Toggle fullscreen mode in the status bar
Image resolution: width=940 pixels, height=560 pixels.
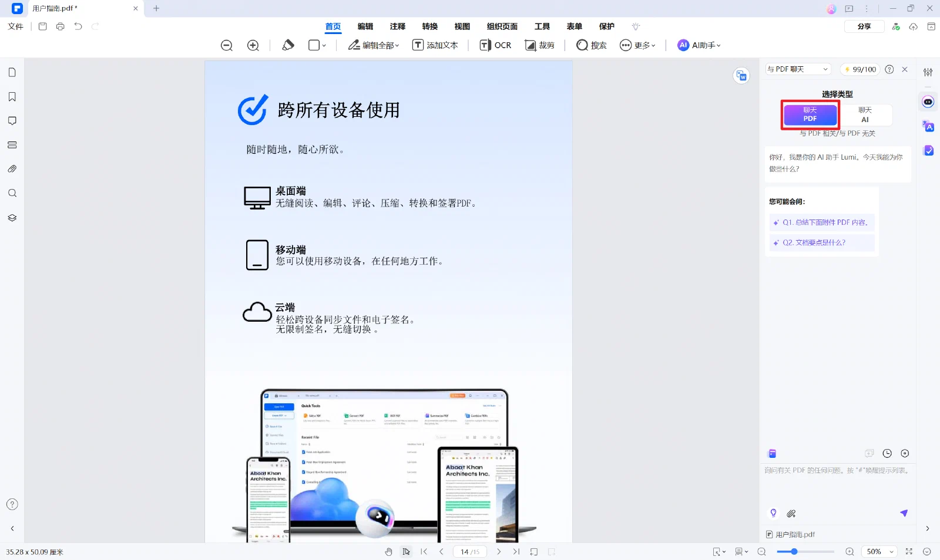pyautogui.click(x=909, y=552)
